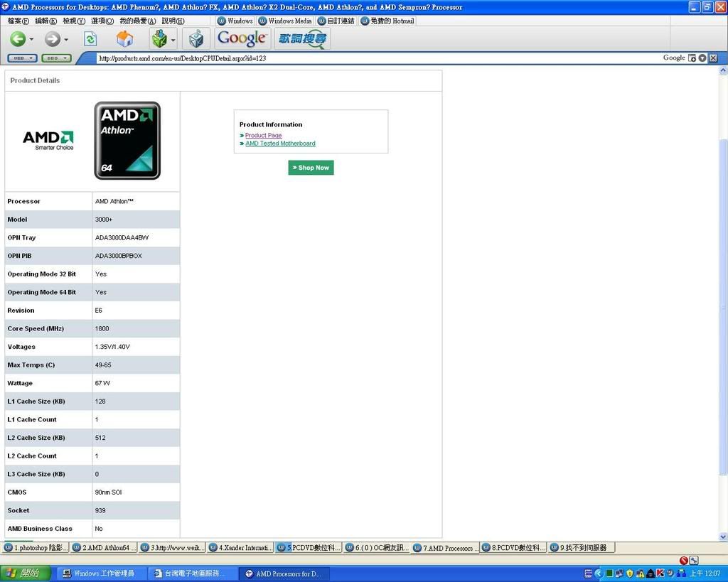Go to the browser home page

(124, 39)
